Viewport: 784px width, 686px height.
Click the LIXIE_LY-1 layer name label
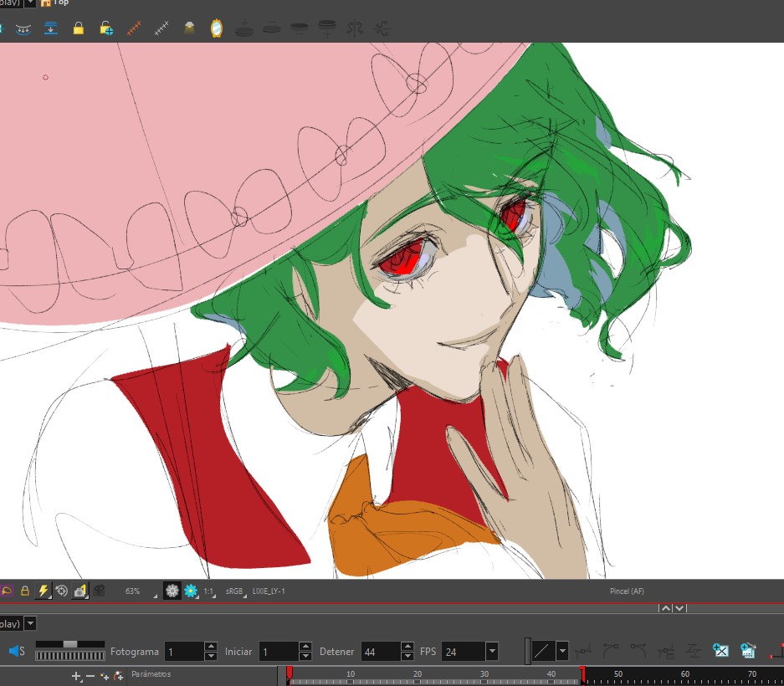pyautogui.click(x=269, y=591)
